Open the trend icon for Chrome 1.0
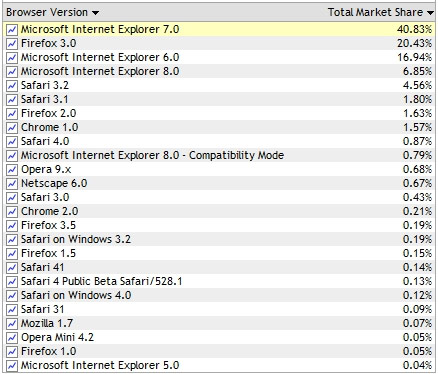 tap(12, 128)
